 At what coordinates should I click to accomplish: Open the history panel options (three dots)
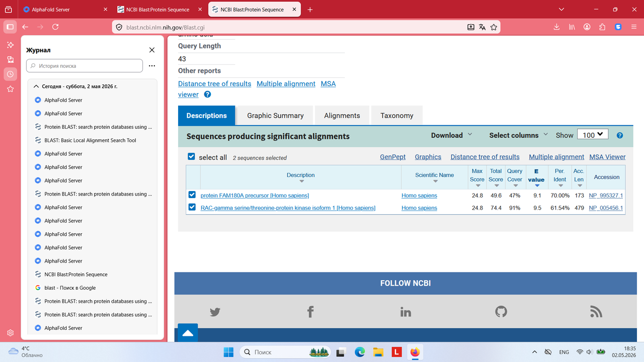click(152, 66)
